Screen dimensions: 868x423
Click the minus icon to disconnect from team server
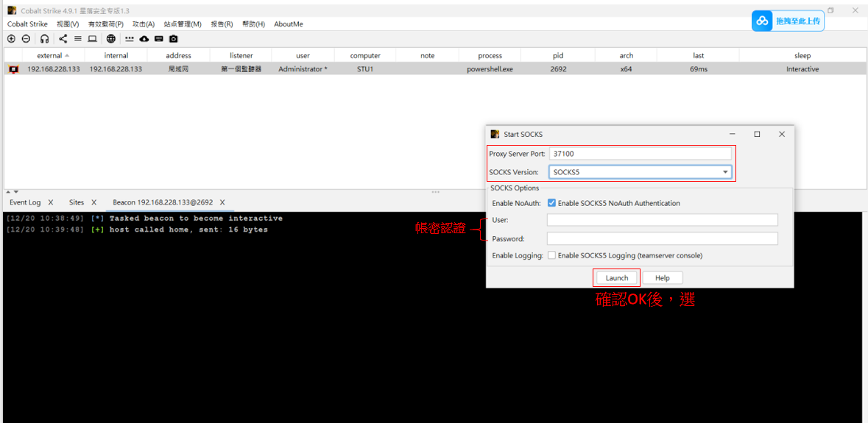coord(26,39)
